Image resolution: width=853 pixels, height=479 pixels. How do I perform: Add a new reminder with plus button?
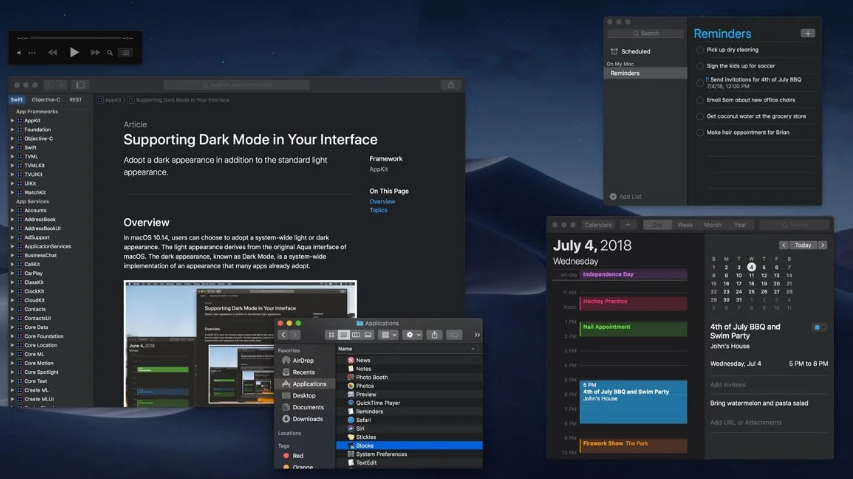808,34
